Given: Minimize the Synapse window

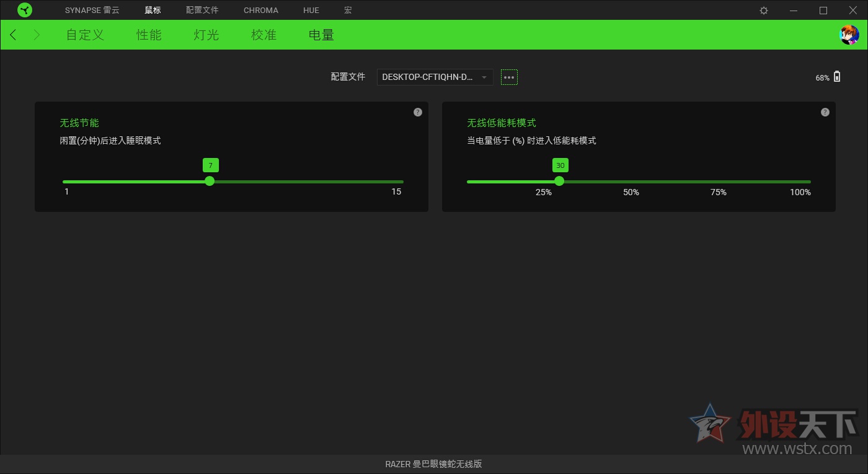Looking at the screenshot, I should (x=794, y=11).
